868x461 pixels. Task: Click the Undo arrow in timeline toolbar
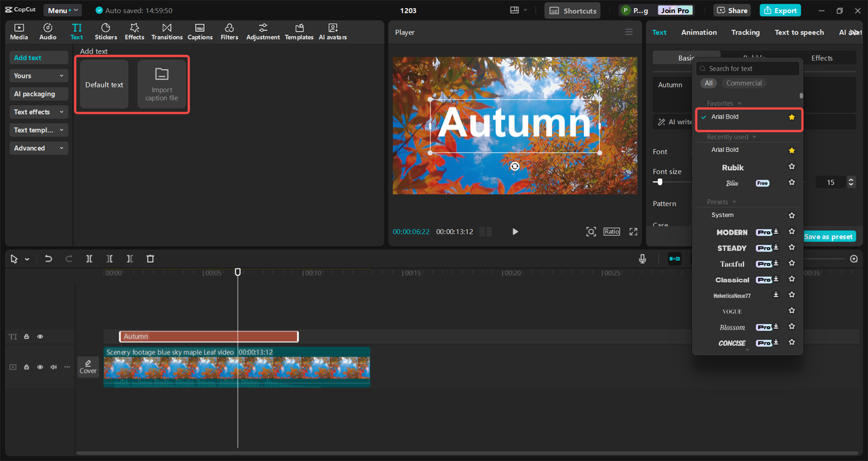(x=48, y=259)
